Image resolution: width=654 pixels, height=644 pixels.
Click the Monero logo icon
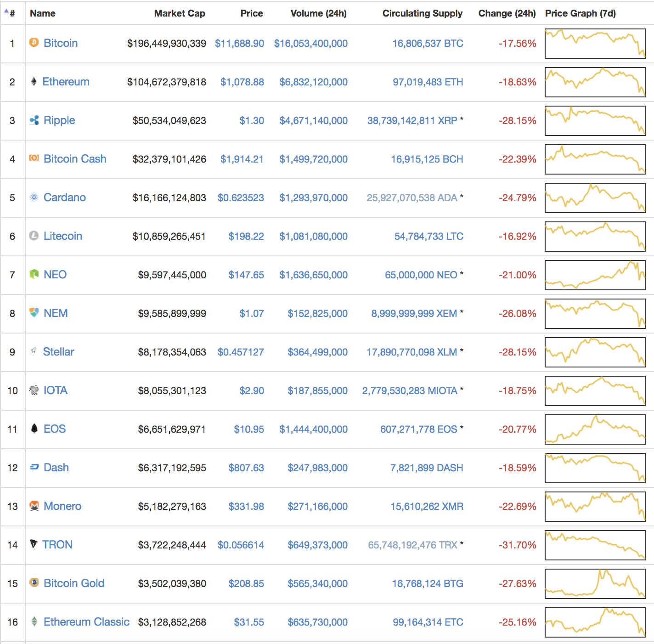tap(34, 506)
